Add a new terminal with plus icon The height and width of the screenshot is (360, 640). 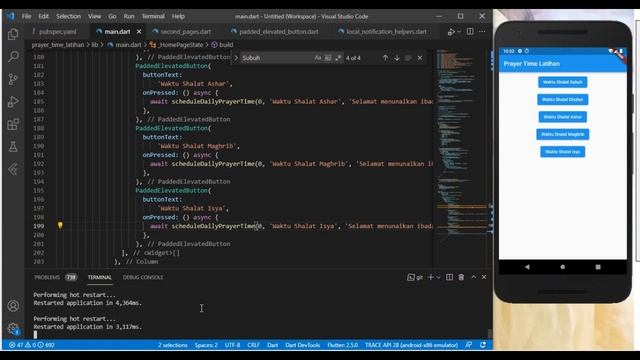tap(431, 277)
